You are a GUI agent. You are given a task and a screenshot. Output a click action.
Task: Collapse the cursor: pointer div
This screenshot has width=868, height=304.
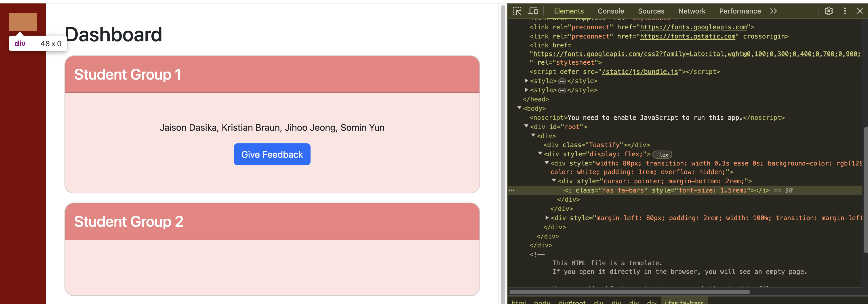click(x=554, y=180)
